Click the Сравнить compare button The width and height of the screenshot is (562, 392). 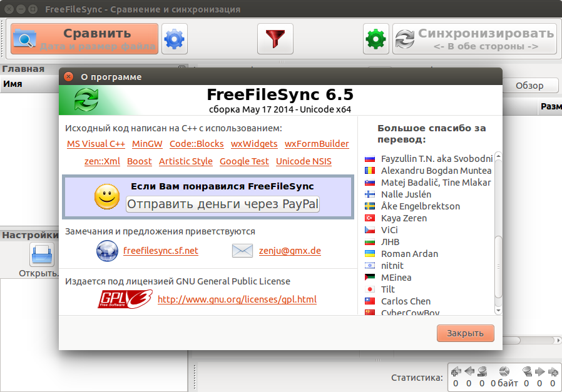(x=84, y=39)
